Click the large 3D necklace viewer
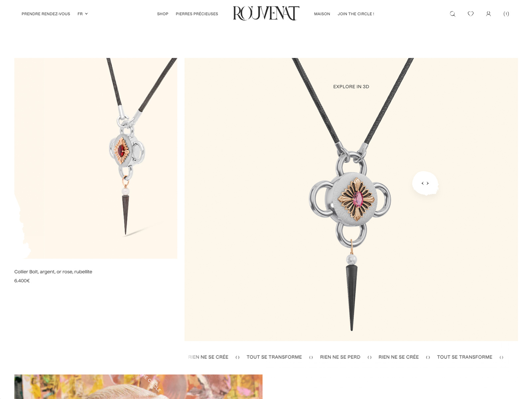 [351, 199]
